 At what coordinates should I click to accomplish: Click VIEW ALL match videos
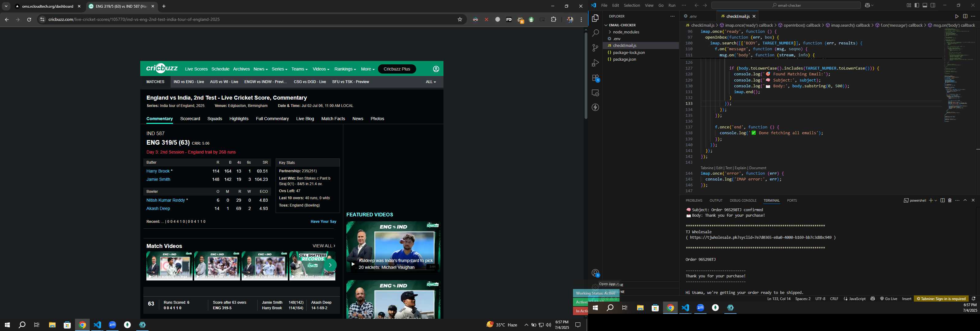click(x=323, y=246)
